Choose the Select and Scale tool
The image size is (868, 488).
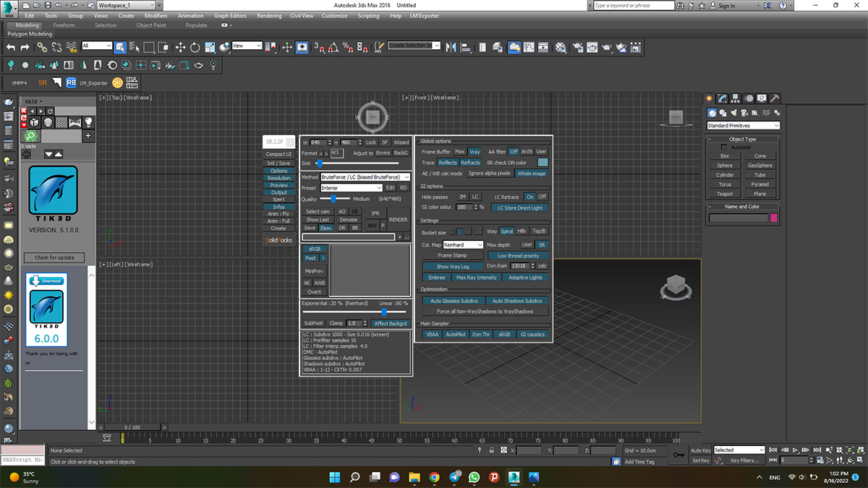click(x=210, y=47)
